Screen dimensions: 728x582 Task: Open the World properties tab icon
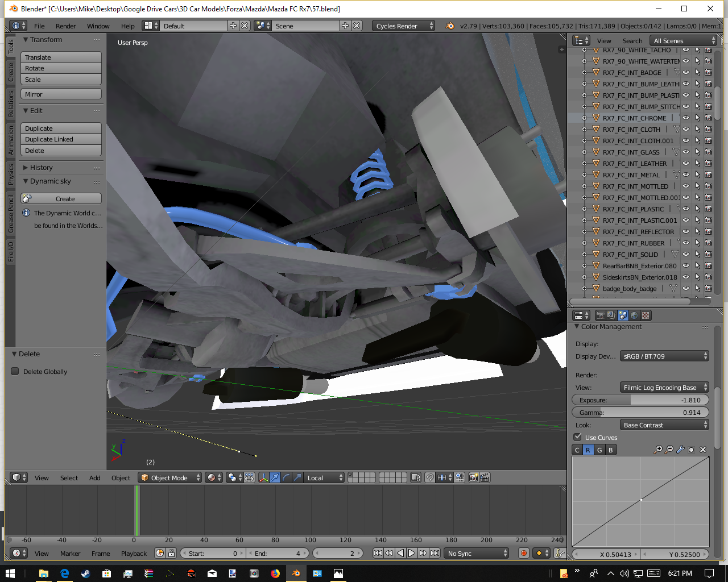[634, 315]
